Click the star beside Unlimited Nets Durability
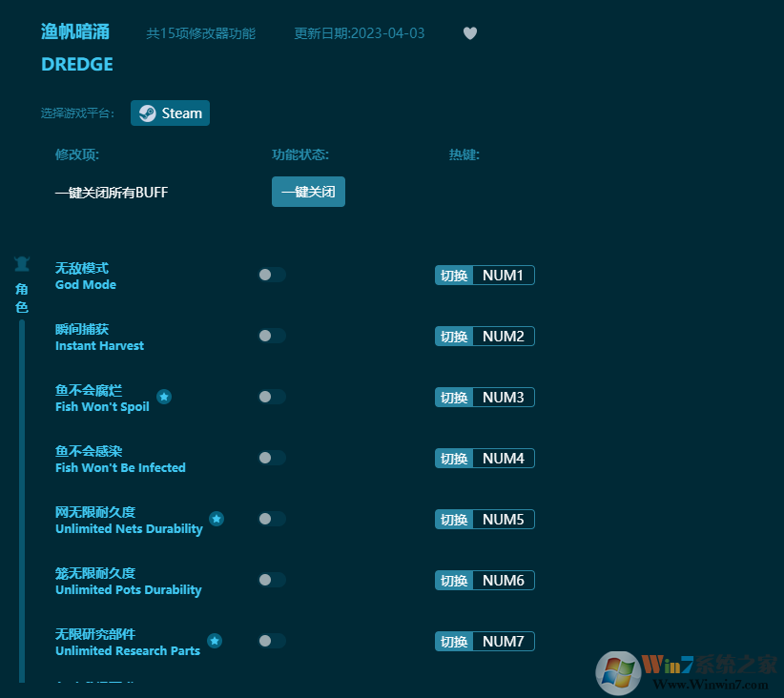This screenshot has height=698, width=784. pos(217,519)
